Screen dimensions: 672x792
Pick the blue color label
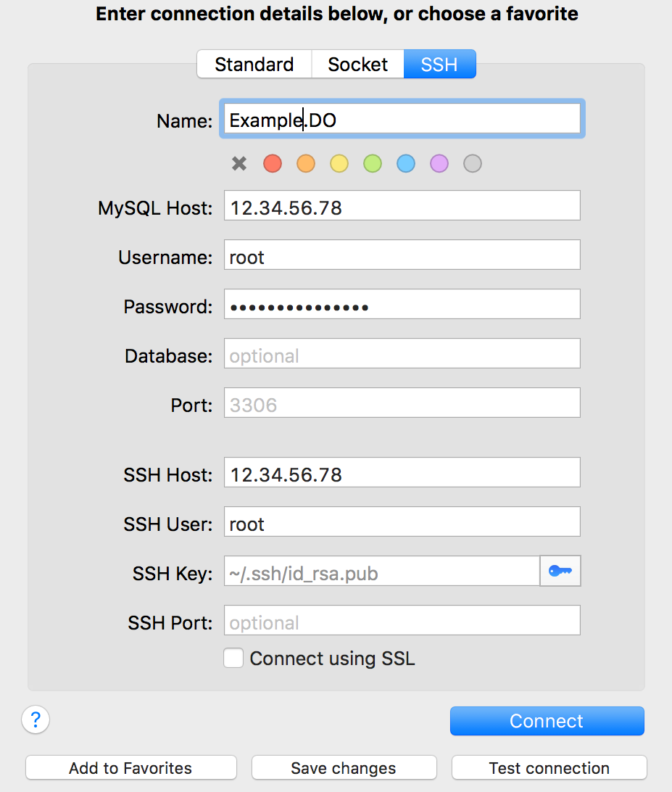(406, 164)
